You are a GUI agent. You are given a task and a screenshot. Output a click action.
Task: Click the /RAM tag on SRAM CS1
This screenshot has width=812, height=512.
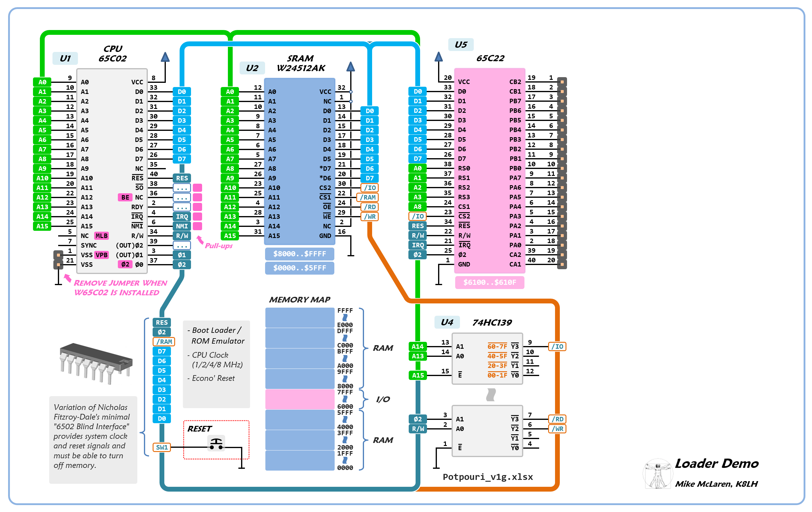click(368, 197)
